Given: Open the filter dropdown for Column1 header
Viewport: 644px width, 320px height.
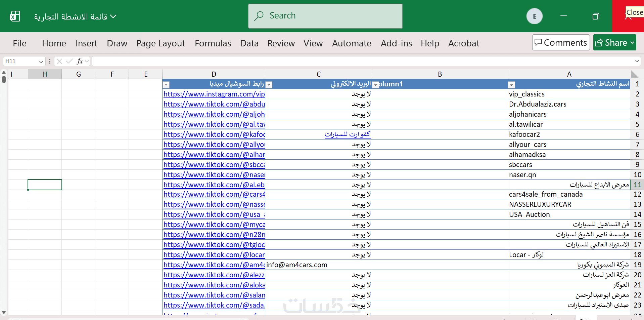Looking at the screenshot, I should coord(376,85).
